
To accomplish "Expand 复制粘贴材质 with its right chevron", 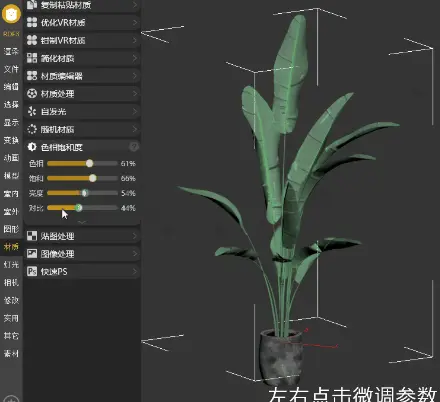I will (x=135, y=4).
